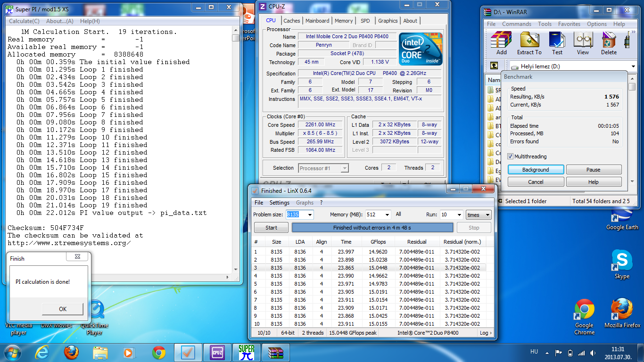Image resolution: width=644 pixels, height=362 pixels.
Task: Open the Calculate menu in Super PI
Action: [24, 21]
